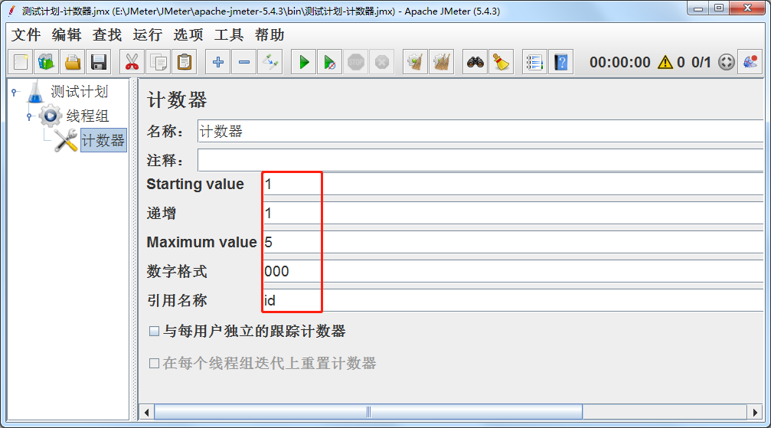The image size is (771, 428).
Task: Click the thread count circle icon
Action: (726, 62)
